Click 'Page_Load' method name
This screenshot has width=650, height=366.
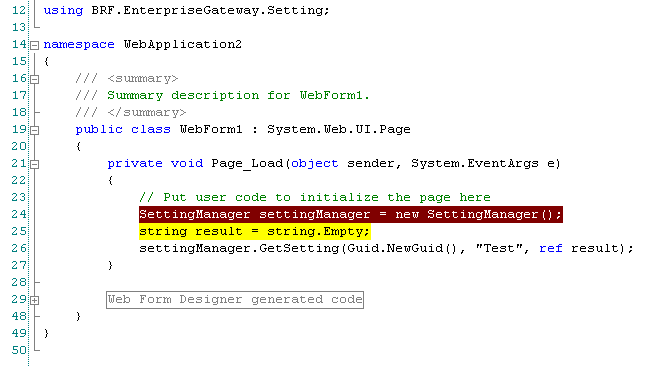tap(247, 163)
